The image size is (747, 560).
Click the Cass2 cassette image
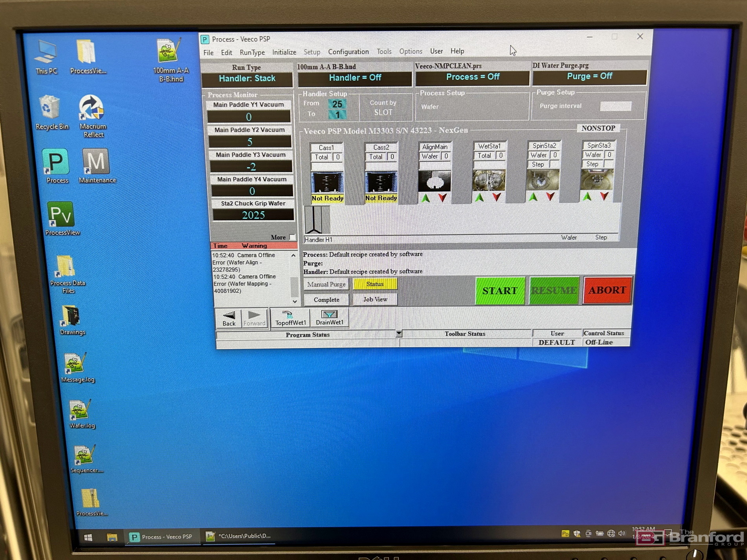381,182
